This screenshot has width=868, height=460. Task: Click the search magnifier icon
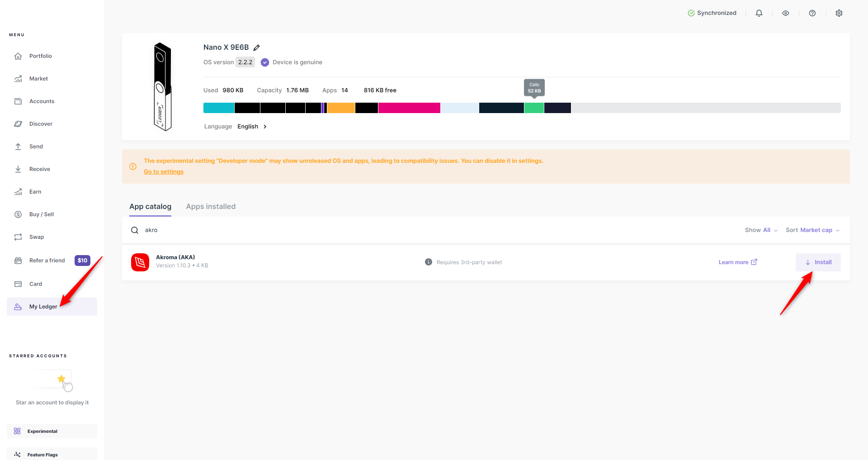pyautogui.click(x=135, y=230)
